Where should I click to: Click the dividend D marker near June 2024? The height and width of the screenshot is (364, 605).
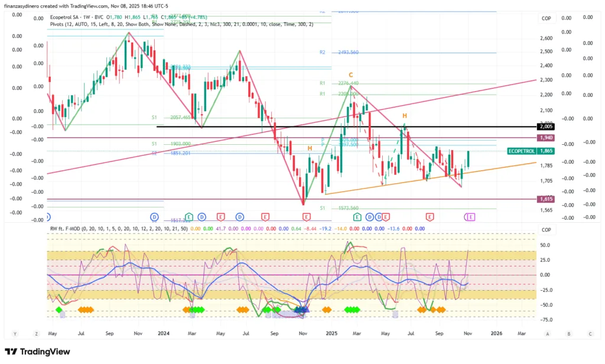click(x=240, y=217)
